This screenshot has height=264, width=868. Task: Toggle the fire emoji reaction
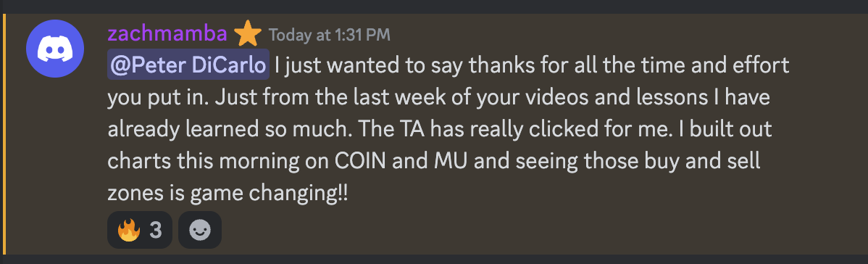[140, 230]
